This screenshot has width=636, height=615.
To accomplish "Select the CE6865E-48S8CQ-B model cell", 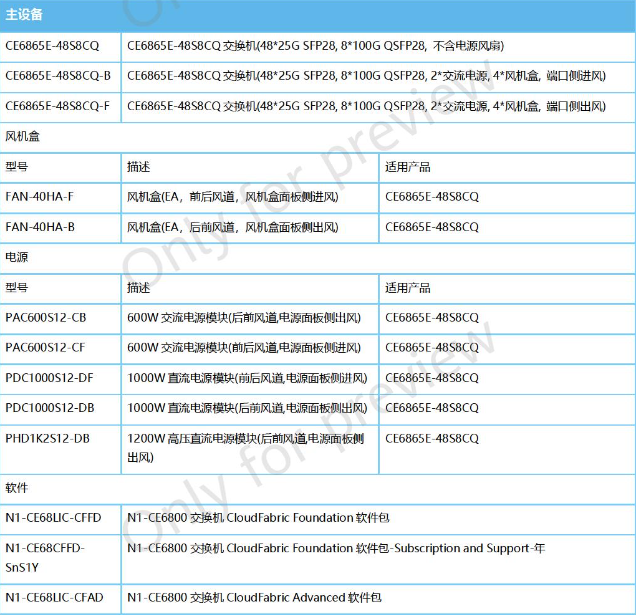I will pyautogui.click(x=58, y=76).
